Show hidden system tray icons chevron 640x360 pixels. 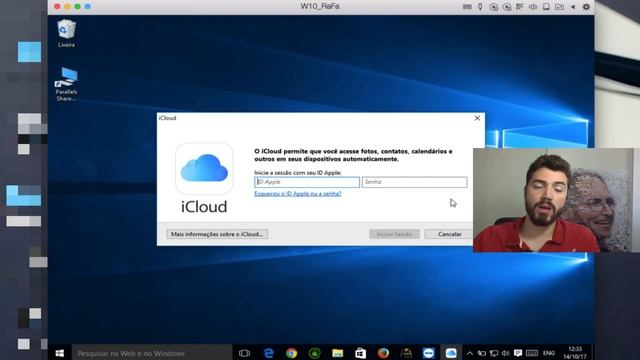pyautogui.click(x=470, y=353)
